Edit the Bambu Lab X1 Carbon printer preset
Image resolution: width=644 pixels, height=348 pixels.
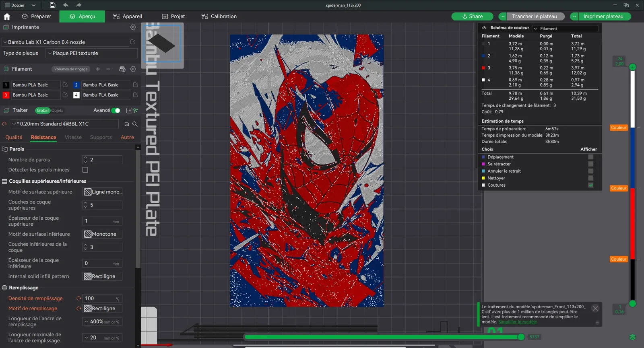coord(133,42)
